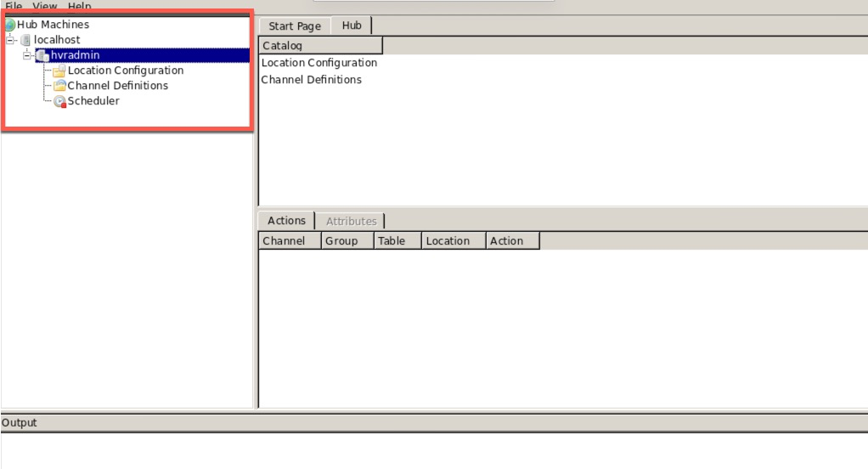The height and width of the screenshot is (469, 868).
Task: Collapse the localhost tree node
Action: (10, 40)
